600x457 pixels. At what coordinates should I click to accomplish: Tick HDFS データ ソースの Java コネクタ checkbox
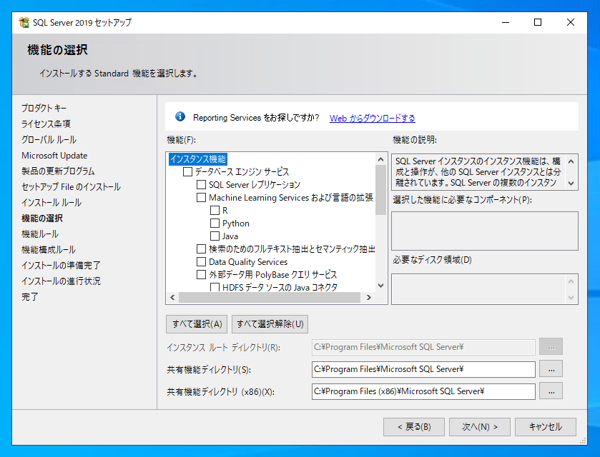coord(215,287)
